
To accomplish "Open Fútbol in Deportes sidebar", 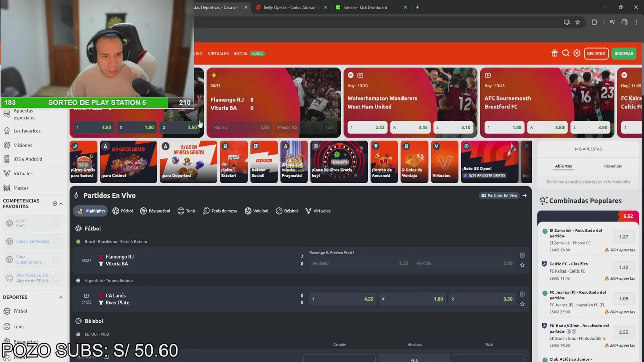I will tap(20, 311).
